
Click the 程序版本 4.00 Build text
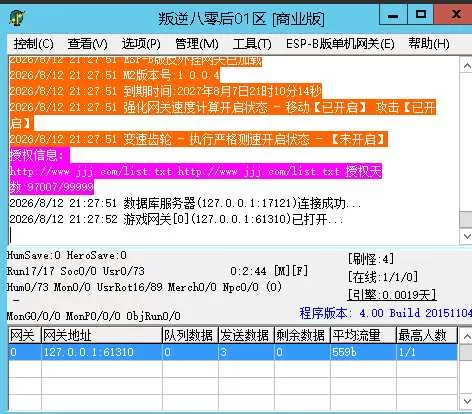[385, 313]
